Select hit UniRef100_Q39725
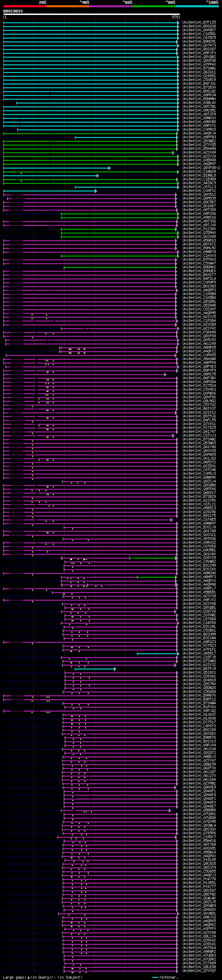The height and width of the screenshot is (980, 222). tap(199, 558)
